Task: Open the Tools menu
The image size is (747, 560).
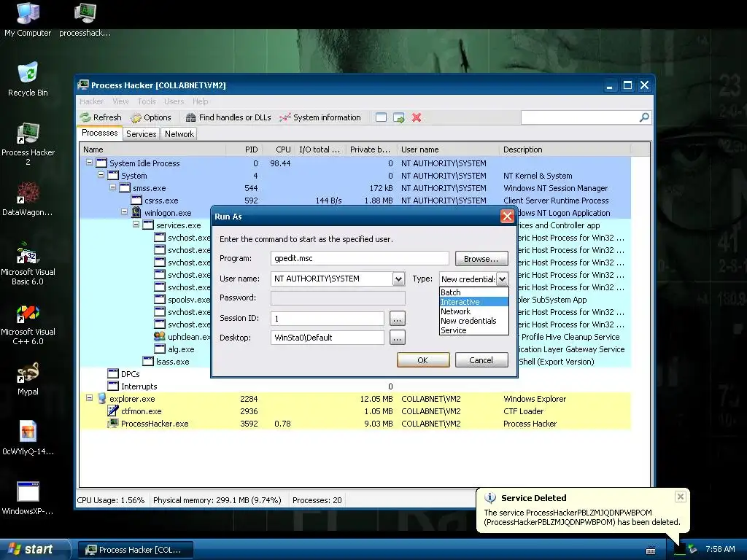Action: (x=147, y=101)
